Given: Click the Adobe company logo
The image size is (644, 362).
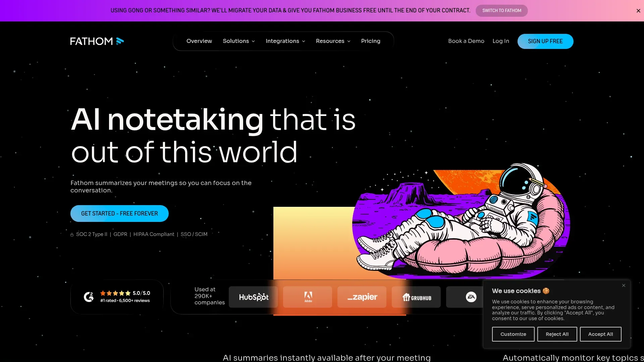Looking at the screenshot, I should (x=308, y=297).
